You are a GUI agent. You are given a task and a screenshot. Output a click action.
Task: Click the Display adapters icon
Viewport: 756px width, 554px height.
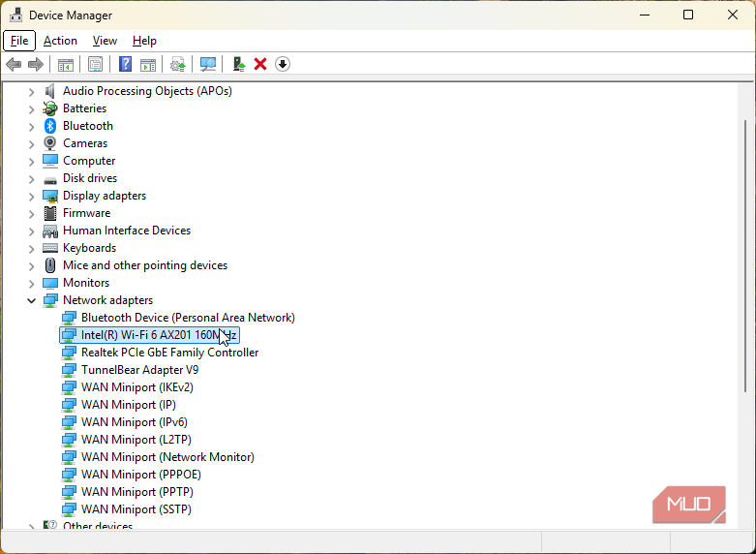pos(50,196)
